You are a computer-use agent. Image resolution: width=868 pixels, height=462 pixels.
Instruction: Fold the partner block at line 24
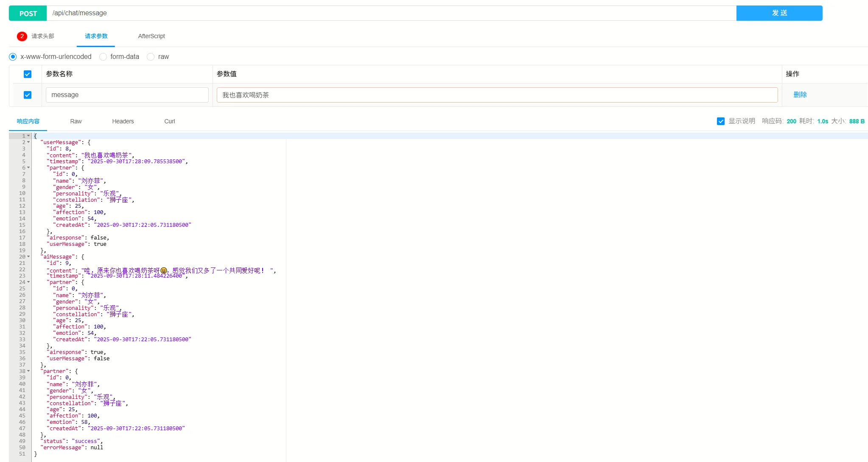28,282
